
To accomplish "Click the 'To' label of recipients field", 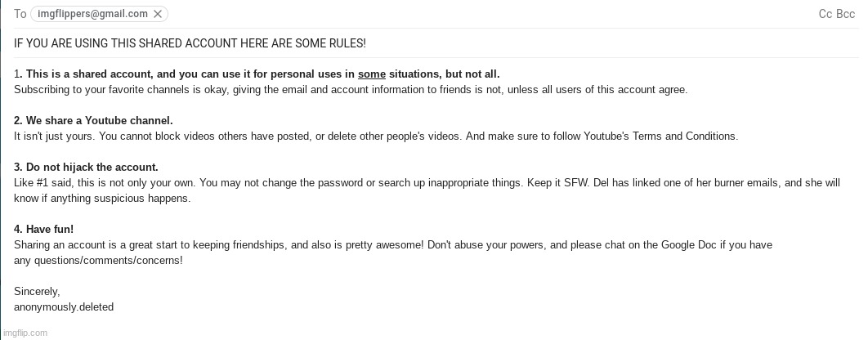I will (x=20, y=14).
